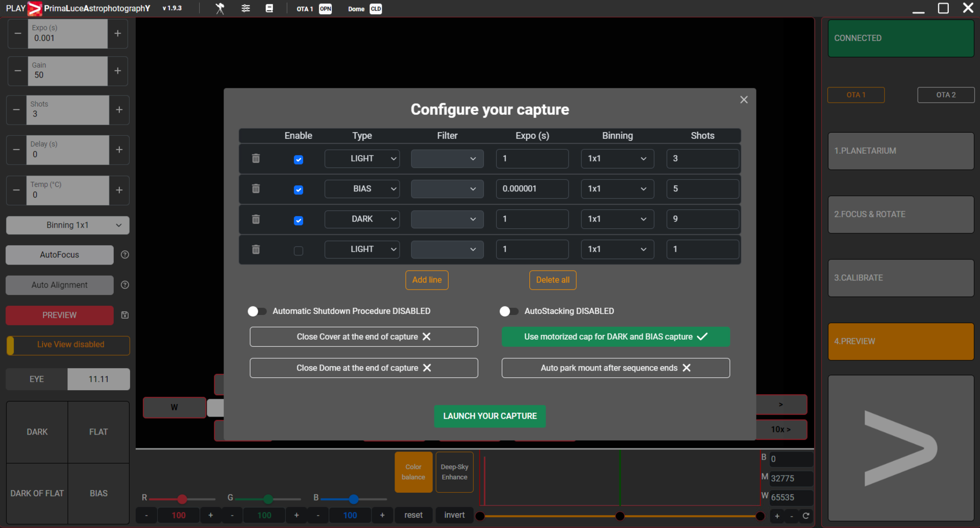Viewport: 980px width, 528px height.
Task: Uncheck Enable for BIAS row
Action: (x=299, y=190)
